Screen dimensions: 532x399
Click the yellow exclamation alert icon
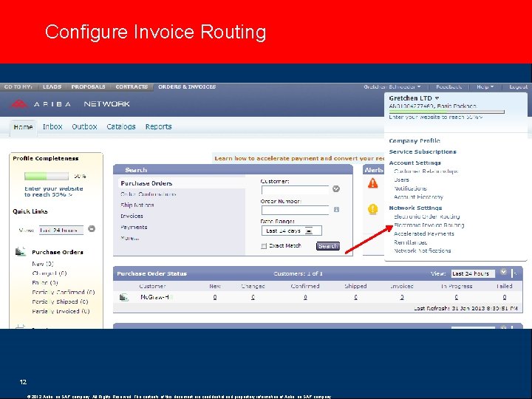coord(373,209)
